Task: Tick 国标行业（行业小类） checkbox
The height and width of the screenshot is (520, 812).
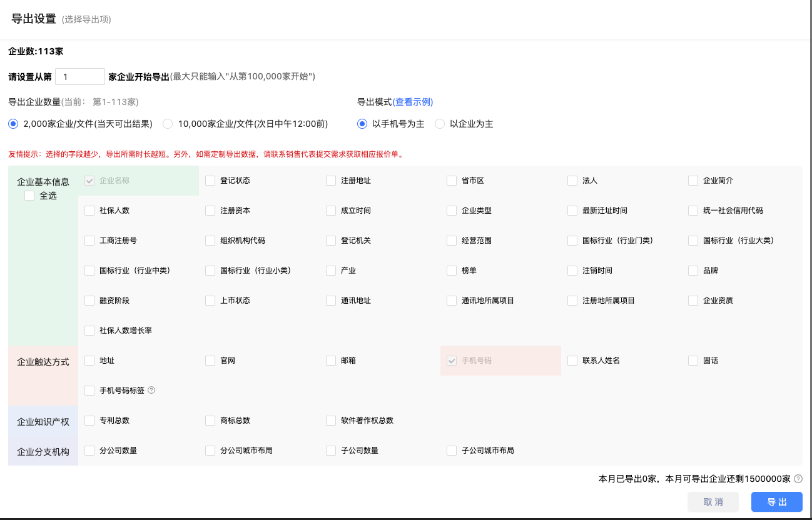Action: pos(210,271)
